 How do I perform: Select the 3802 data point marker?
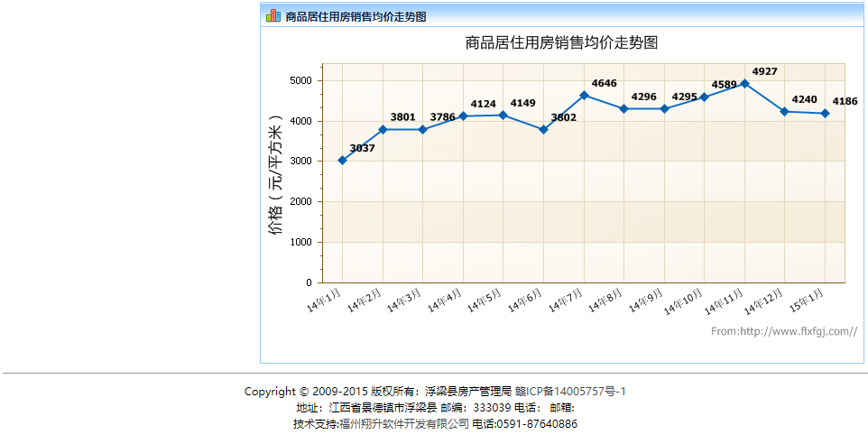[543, 129]
